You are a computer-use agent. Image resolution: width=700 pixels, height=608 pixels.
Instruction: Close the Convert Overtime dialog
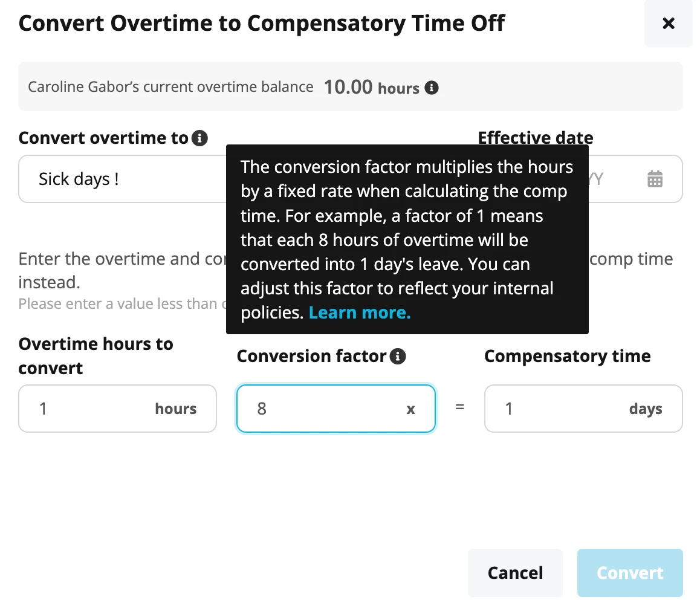[x=668, y=23]
